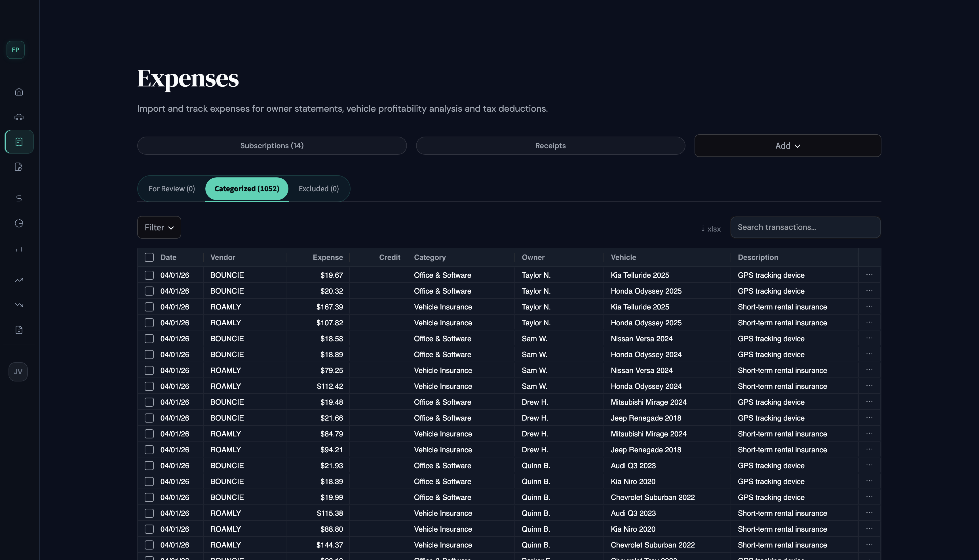The width and height of the screenshot is (979, 560).
Task: Select the BOUNCIE $21.93 Audi Q3 row checkbox
Action: click(149, 465)
